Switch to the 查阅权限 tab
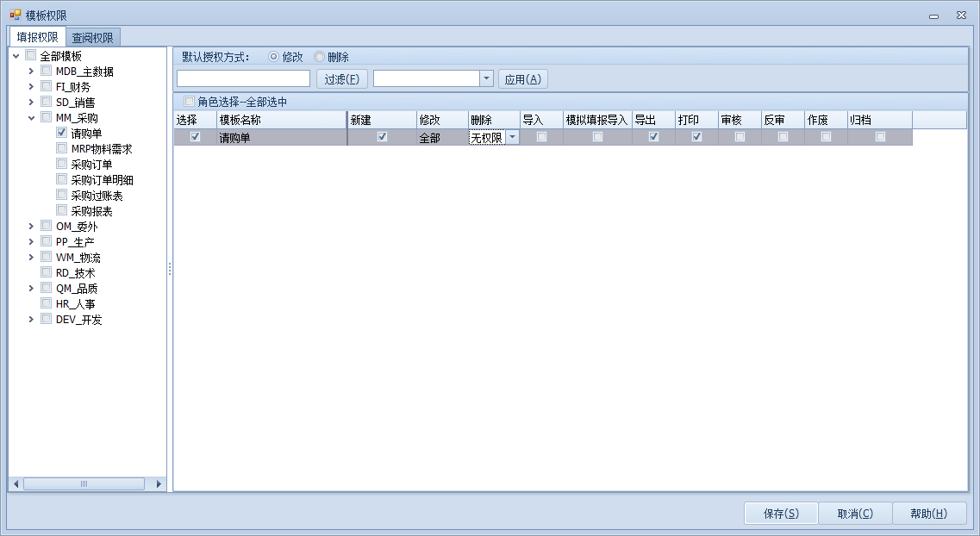 click(93, 37)
